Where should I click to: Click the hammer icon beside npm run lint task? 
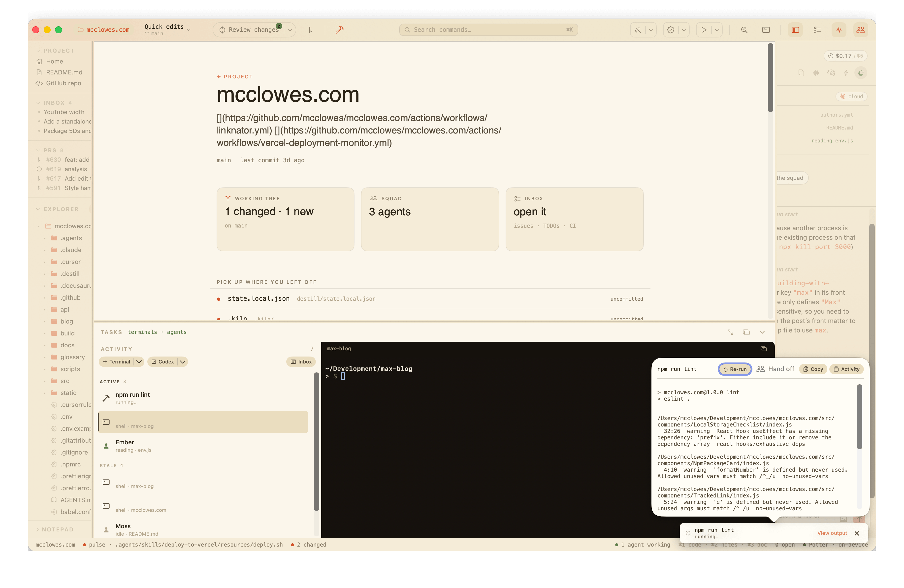click(106, 398)
